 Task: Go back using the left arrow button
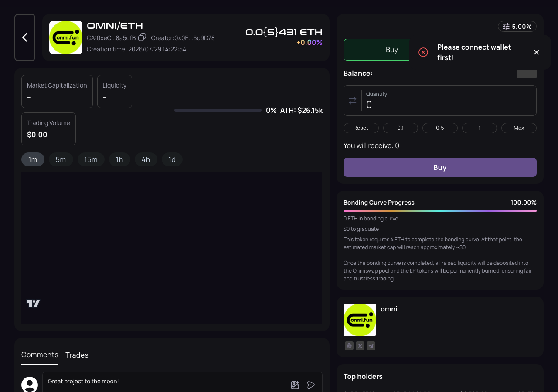[25, 37]
